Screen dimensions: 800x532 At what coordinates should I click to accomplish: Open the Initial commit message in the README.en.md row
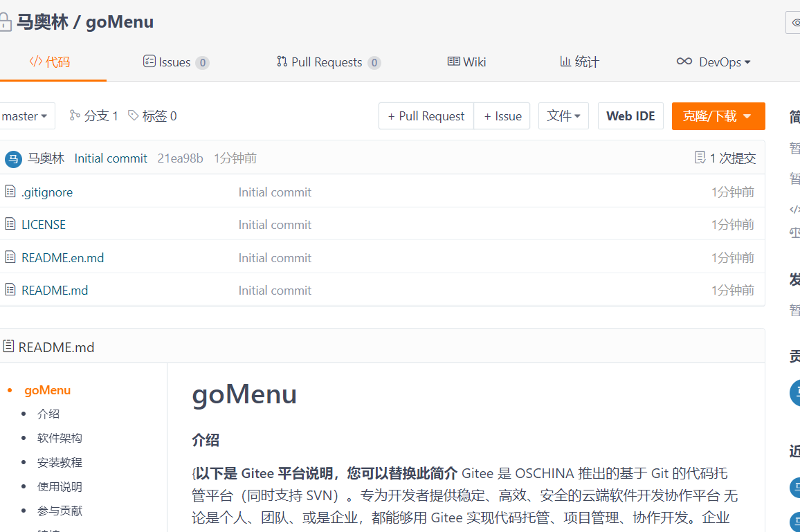click(x=275, y=258)
